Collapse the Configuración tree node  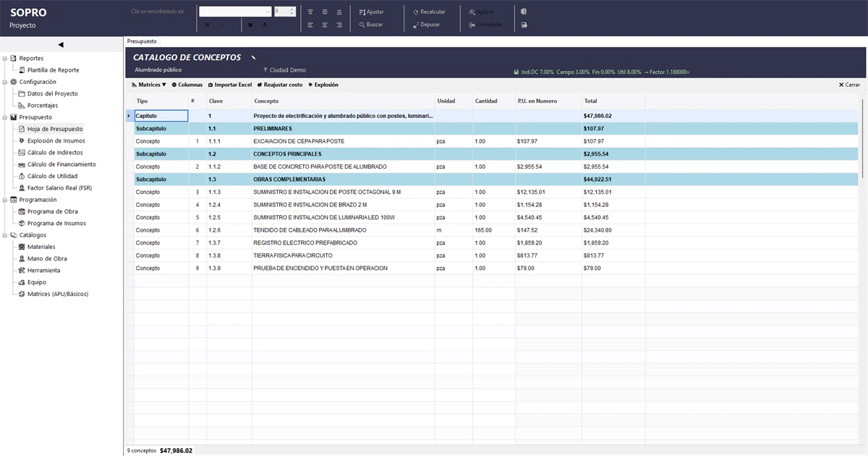click(5, 82)
